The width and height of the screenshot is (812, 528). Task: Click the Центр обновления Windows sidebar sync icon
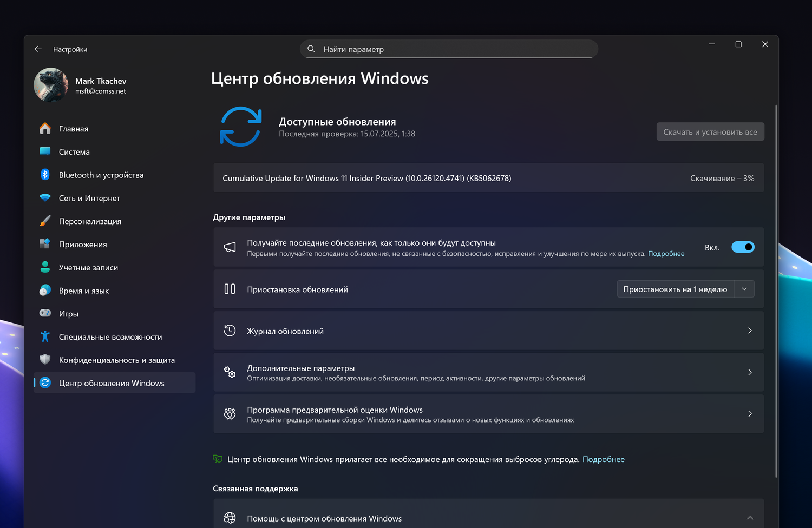pyautogui.click(x=45, y=383)
